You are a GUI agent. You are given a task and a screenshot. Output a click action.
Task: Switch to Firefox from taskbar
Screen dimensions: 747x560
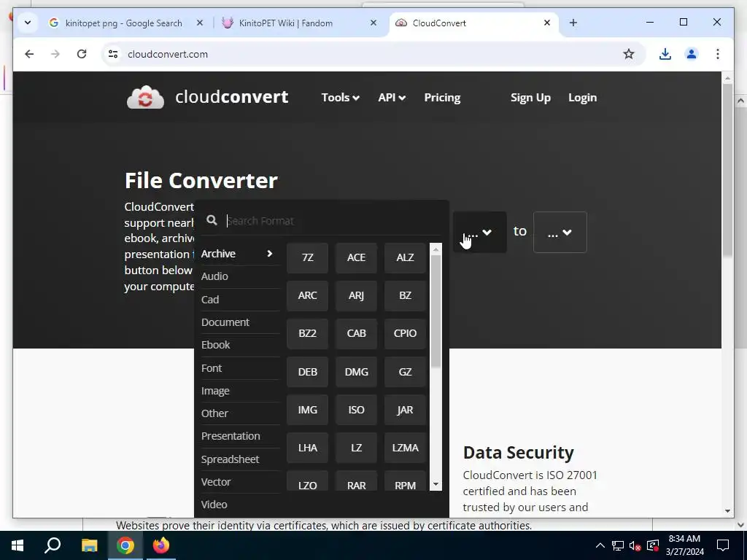160,545
